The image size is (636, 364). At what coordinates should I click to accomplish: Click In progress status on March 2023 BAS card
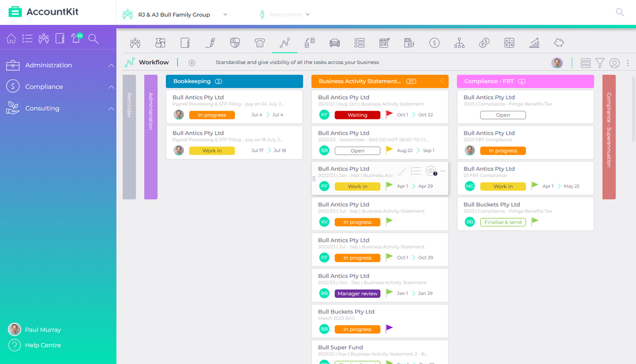tap(357, 329)
